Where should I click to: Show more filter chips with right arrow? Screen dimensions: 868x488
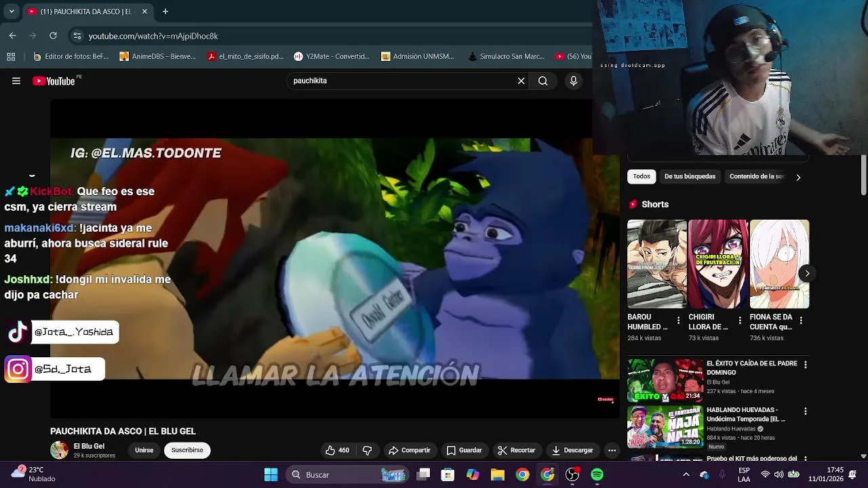[798, 177]
